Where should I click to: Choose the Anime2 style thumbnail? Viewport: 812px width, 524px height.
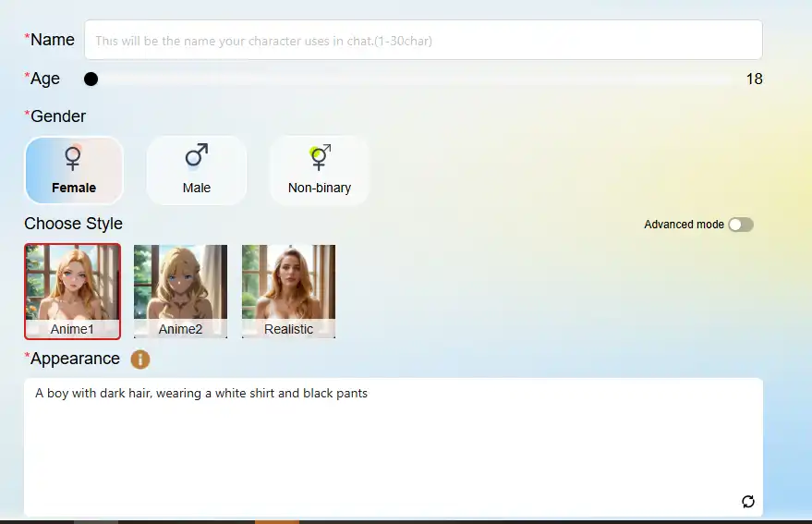(180, 291)
